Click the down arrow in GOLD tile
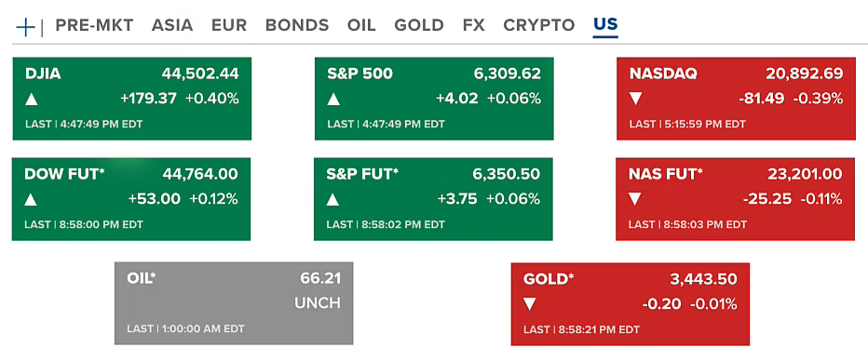The image size is (868, 360). (x=530, y=304)
